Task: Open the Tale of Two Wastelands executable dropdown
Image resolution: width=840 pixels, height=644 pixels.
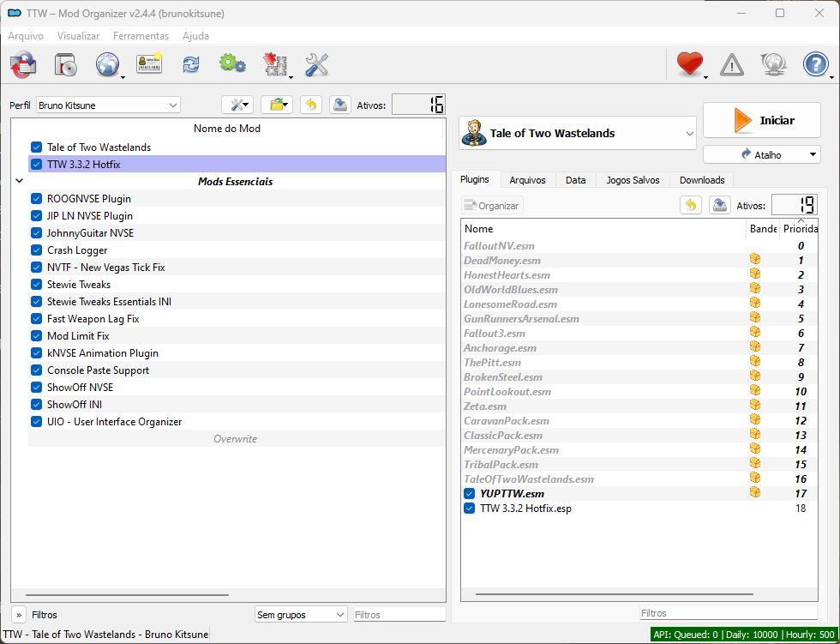Action: pyautogui.click(x=578, y=133)
